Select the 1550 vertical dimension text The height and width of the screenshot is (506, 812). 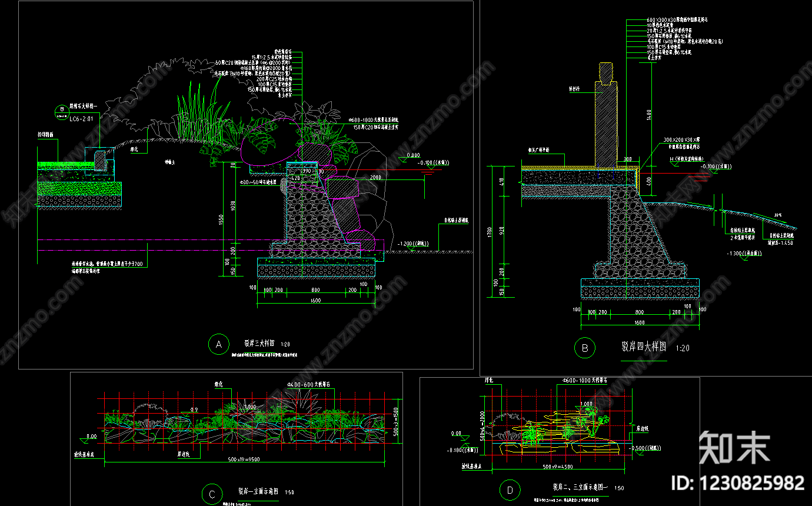(220, 220)
